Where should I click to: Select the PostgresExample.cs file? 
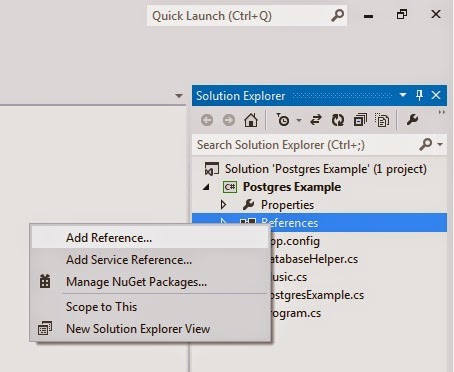tap(317, 295)
